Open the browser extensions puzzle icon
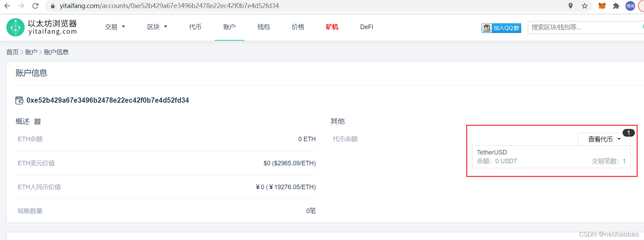 (616, 6)
